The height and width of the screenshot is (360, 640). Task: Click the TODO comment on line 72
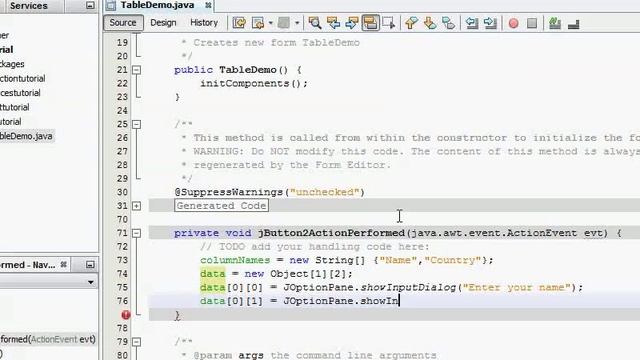[x=315, y=247]
